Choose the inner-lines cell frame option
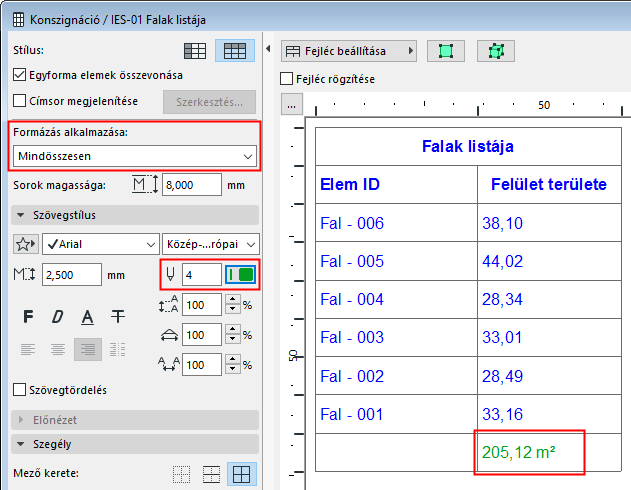The width and height of the screenshot is (631, 490). (x=211, y=474)
